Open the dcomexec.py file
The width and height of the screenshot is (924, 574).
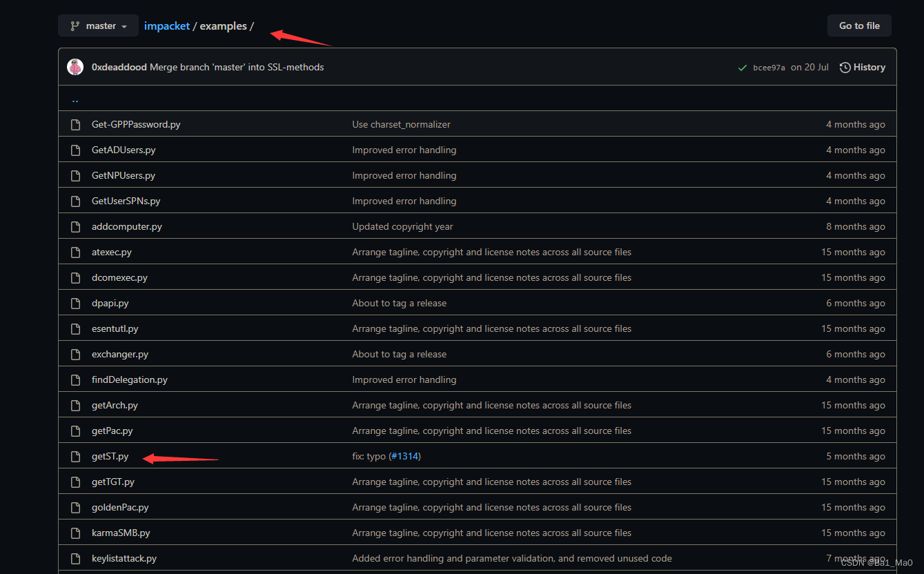pyautogui.click(x=119, y=277)
